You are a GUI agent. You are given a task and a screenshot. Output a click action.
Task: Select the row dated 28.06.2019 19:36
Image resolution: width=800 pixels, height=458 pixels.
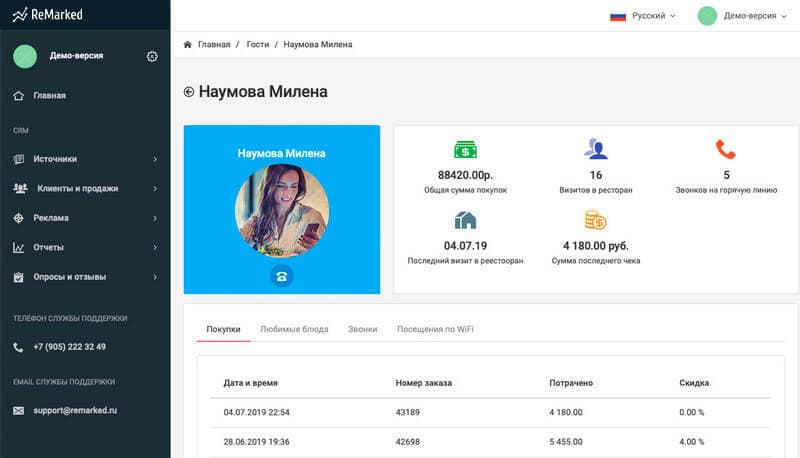[x=490, y=442]
